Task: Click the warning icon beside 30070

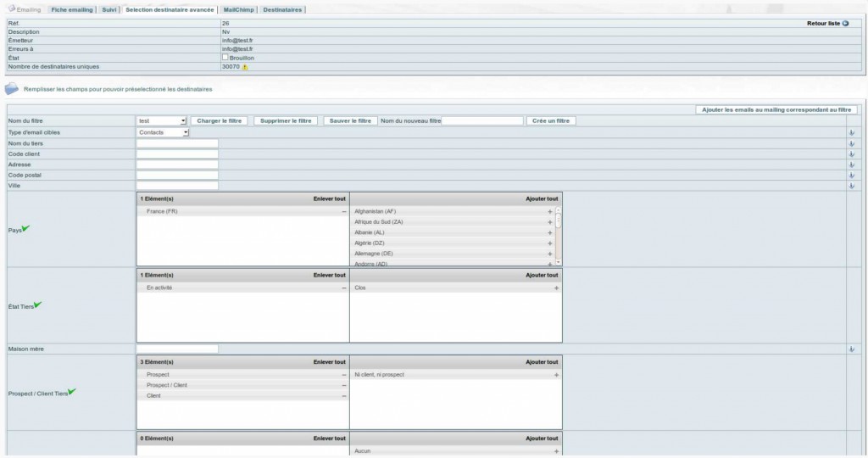Action: [245, 66]
